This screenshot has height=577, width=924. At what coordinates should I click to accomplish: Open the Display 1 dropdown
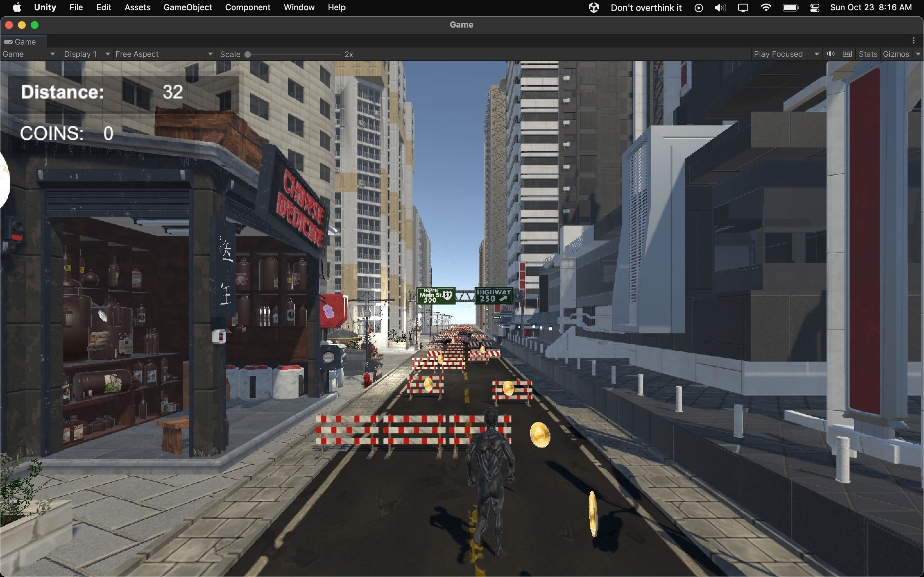pyautogui.click(x=86, y=54)
